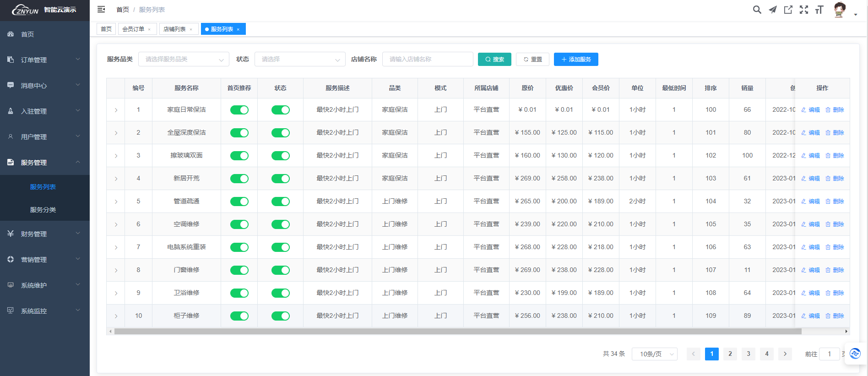Screen dimensions: 868x376
Task: Click the 添加服务 button
Action: [576, 59]
